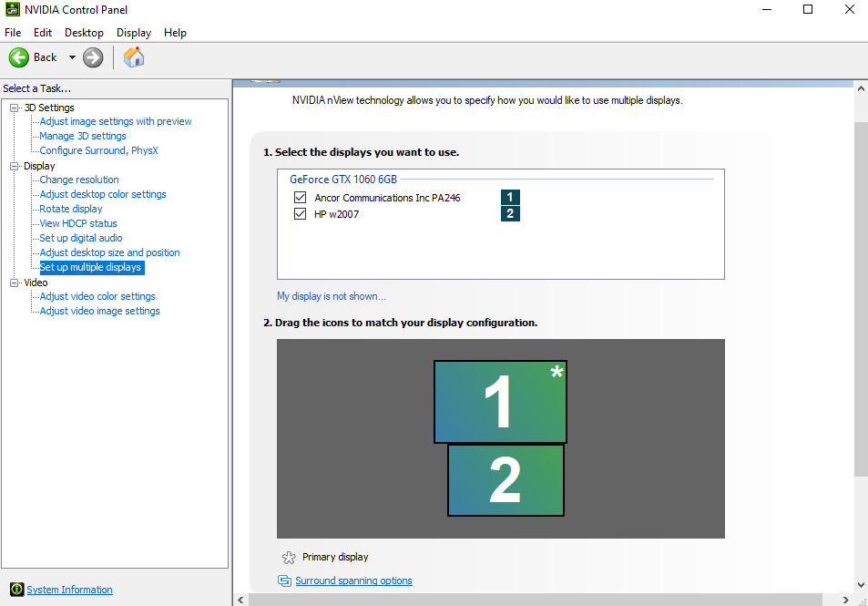The width and height of the screenshot is (868, 606).
Task: Open Manage 3D settings
Action: tap(83, 136)
